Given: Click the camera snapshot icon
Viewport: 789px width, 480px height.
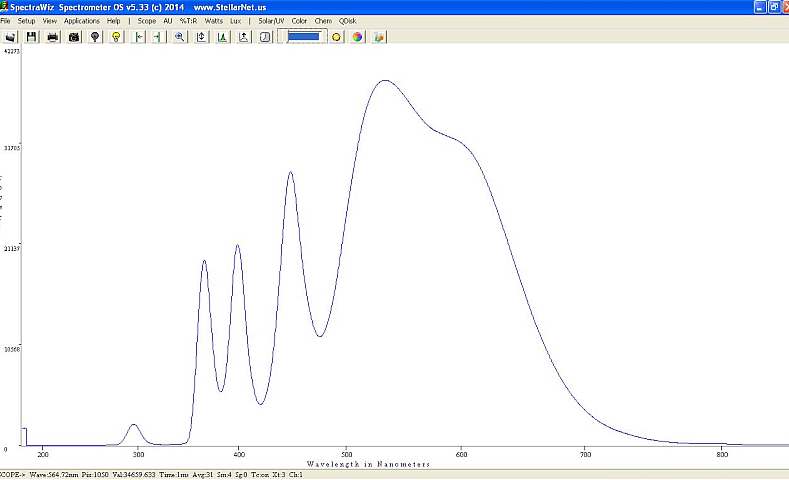Looking at the screenshot, I should [x=74, y=37].
